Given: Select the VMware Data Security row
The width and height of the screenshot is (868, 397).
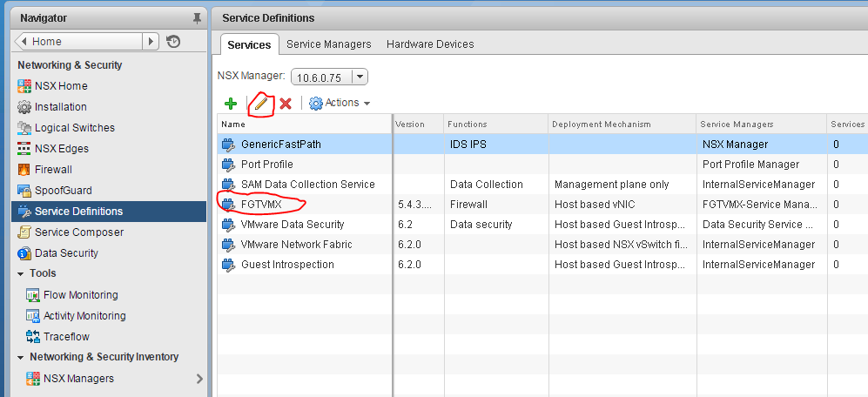Looking at the screenshot, I should click(x=542, y=225).
